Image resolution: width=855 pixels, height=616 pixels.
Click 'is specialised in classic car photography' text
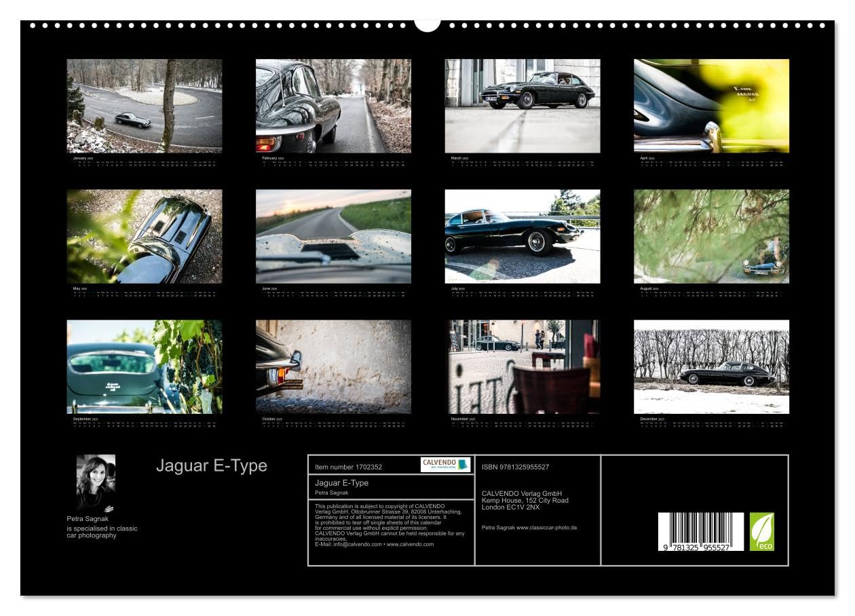coord(102,532)
